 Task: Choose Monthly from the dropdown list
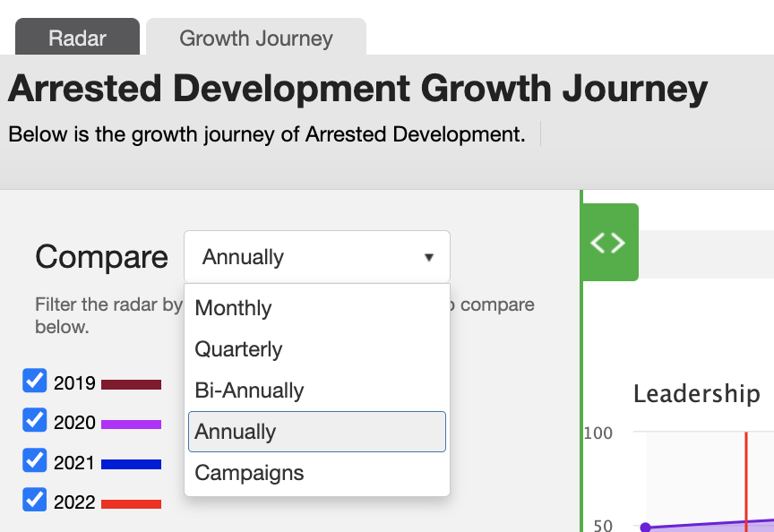(317, 308)
